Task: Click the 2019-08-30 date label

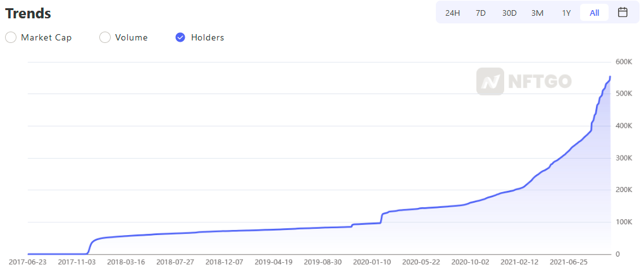Action: [323, 262]
